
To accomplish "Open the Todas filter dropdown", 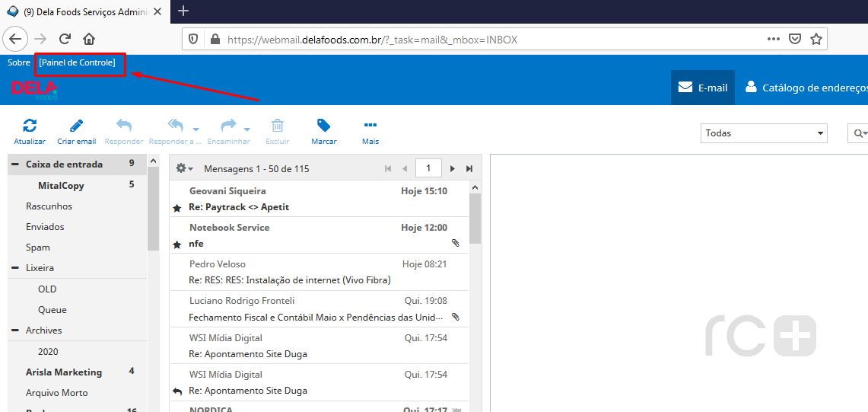I will point(764,133).
